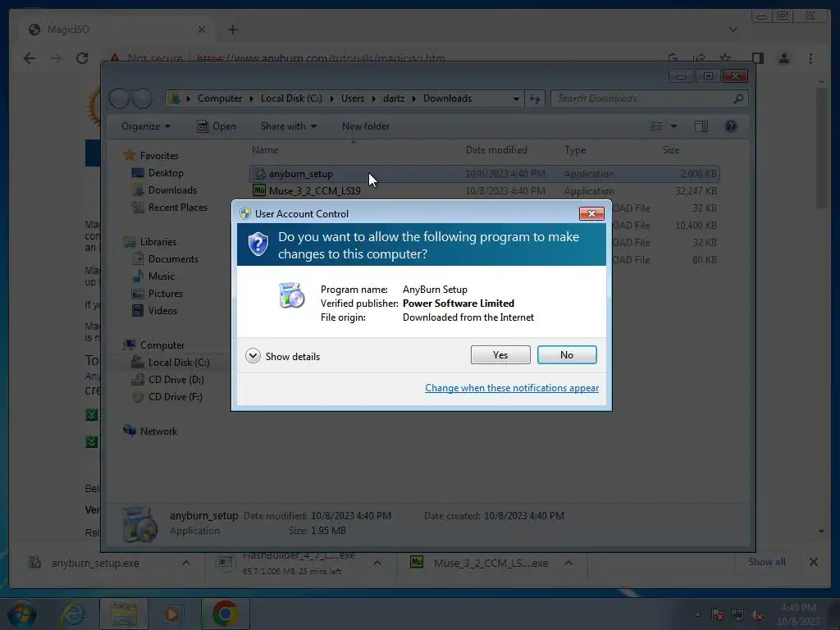Click Chrome's reload button
The height and width of the screenshot is (630, 840).
[x=82, y=58]
